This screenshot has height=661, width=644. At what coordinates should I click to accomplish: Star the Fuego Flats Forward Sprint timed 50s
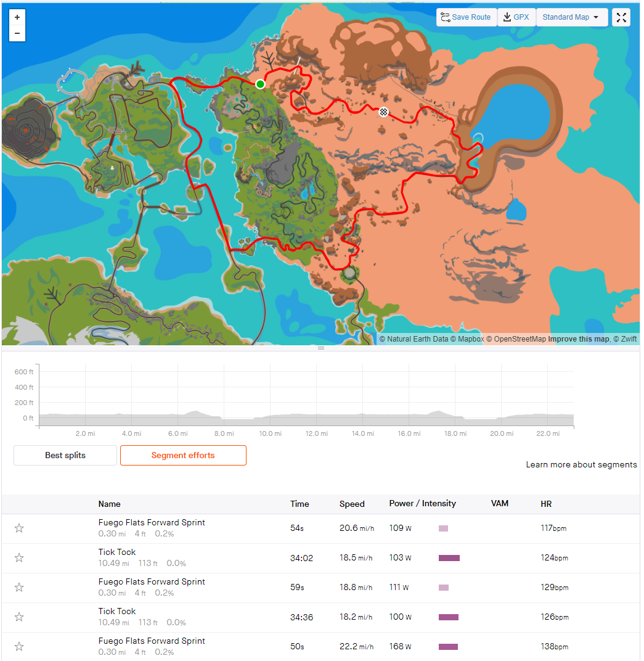19,646
